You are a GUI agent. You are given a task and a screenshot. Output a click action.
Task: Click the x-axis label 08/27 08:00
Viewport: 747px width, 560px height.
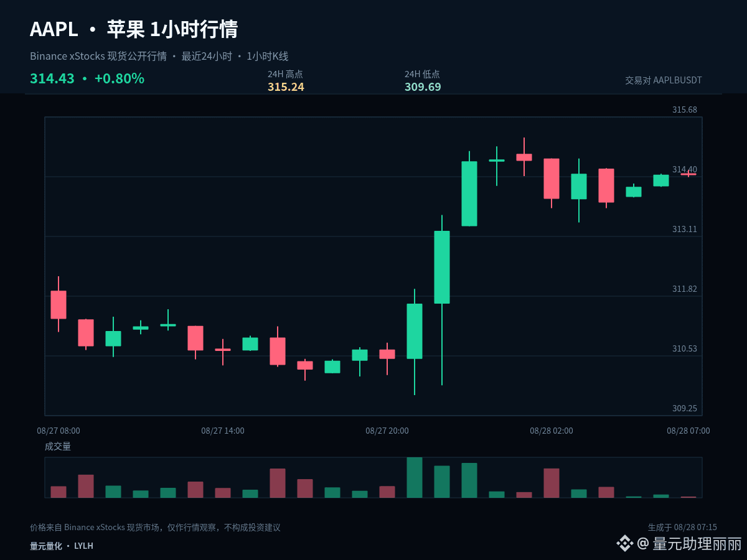pyautogui.click(x=59, y=431)
